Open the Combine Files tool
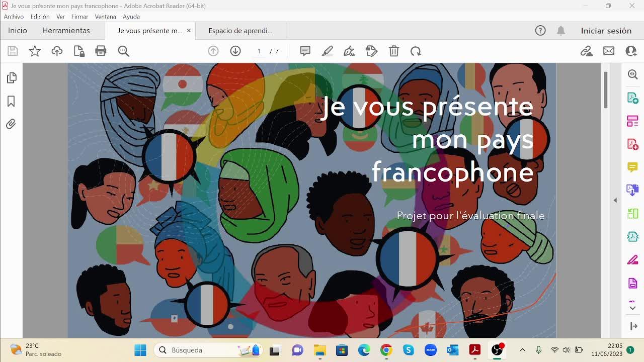The height and width of the screenshot is (362, 644). point(633,190)
